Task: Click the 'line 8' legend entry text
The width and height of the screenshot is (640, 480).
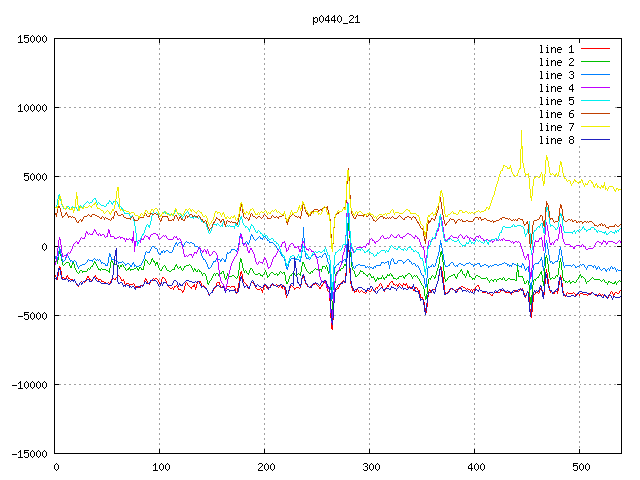Action: 557,140
